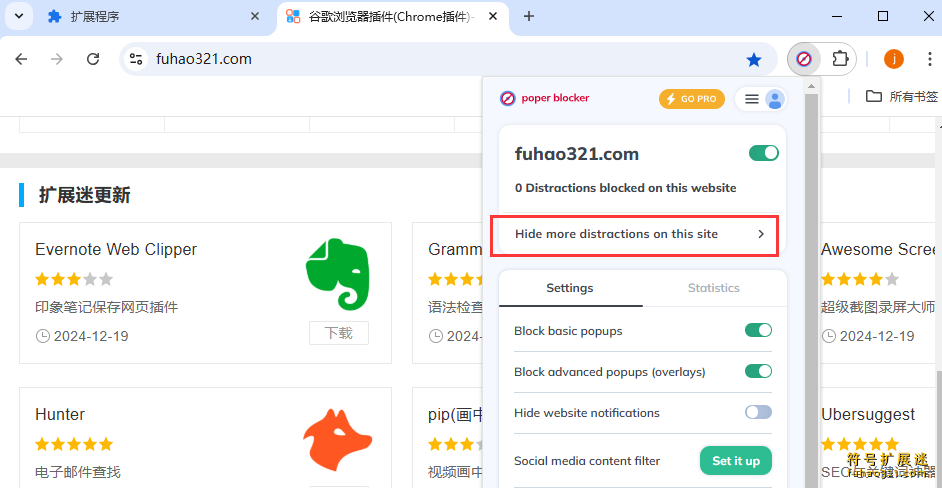Click the Poper Blocker extension icon in toolbar
Screen dimensions: 942x488
point(804,59)
